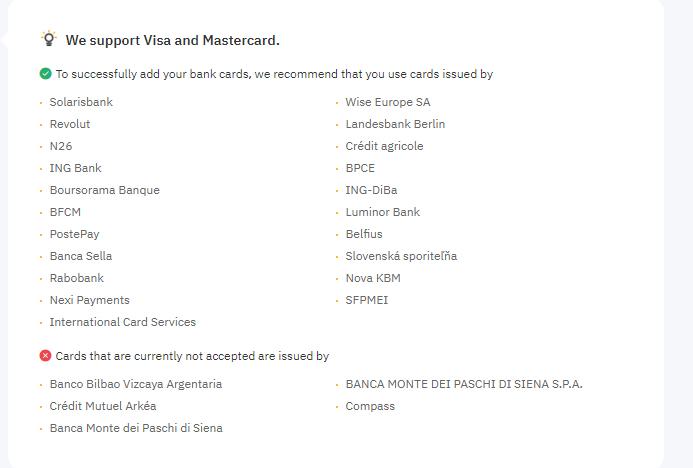Click Boursorama Banque text
The width and height of the screenshot is (693, 468).
point(104,190)
